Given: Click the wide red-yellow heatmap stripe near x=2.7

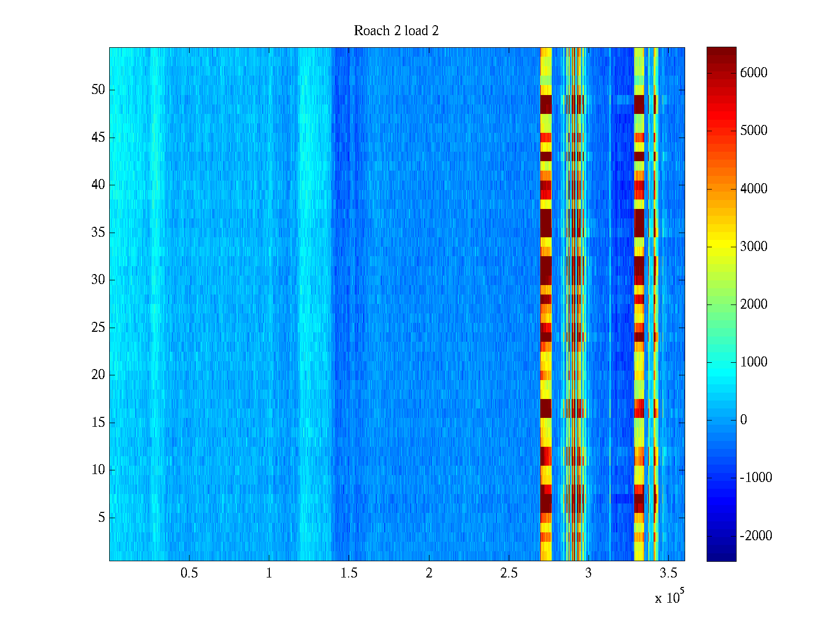Looking at the screenshot, I should [546, 304].
